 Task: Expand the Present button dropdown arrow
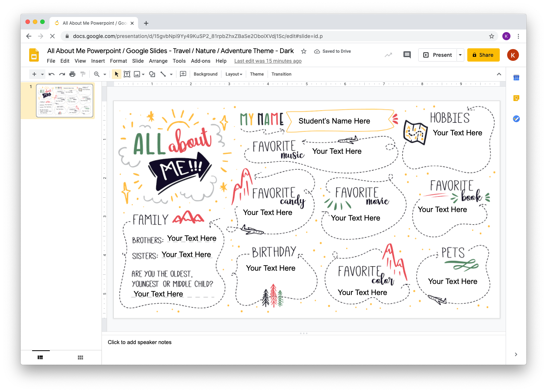pos(460,55)
